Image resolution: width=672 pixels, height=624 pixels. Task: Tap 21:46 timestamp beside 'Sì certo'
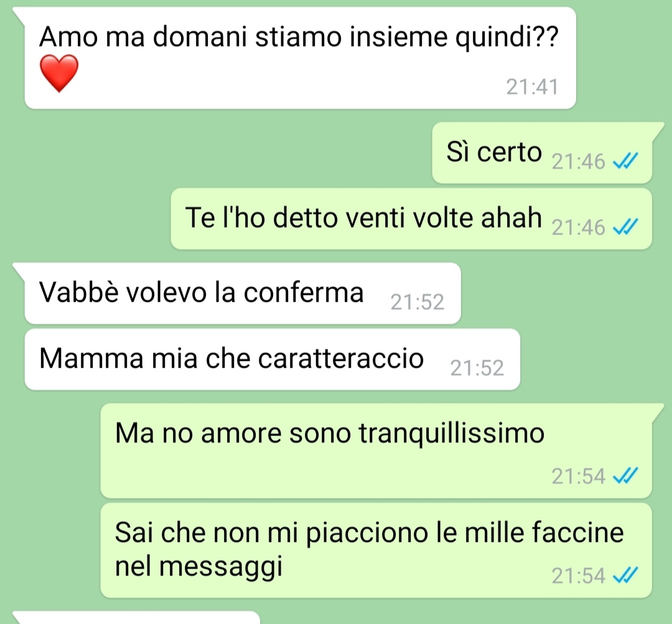click(578, 162)
